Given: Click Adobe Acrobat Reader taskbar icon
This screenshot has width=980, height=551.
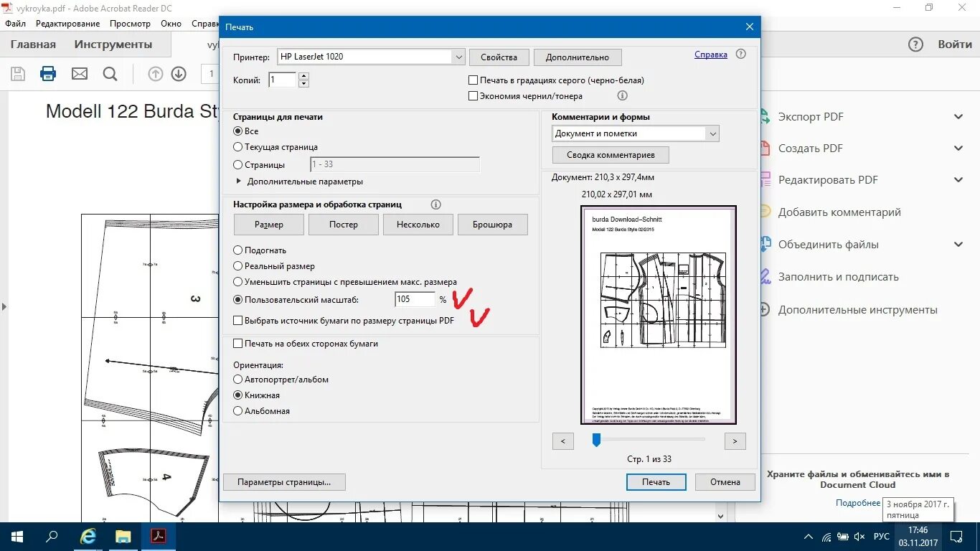Looking at the screenshot, I should point(158,537).
